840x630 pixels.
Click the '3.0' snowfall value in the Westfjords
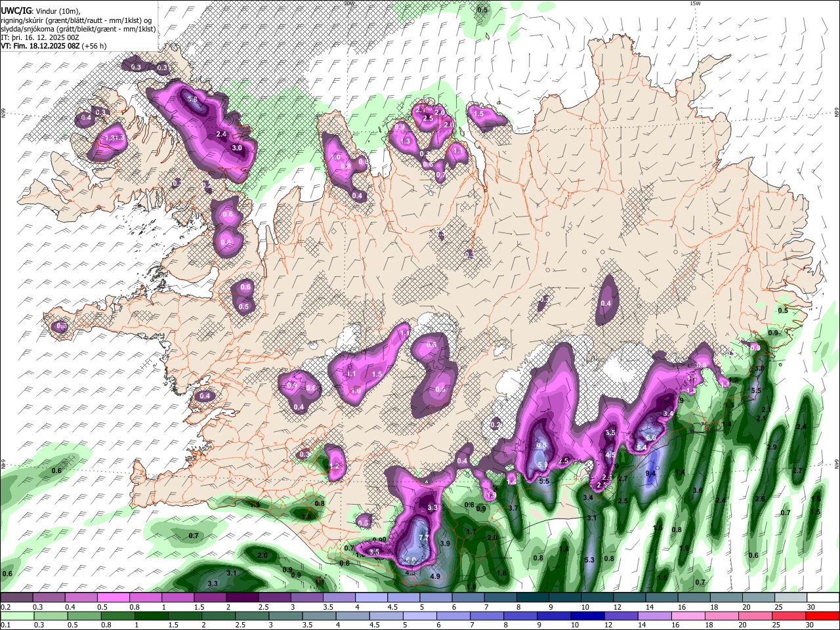pyautogui.click(x=237, y=148)
